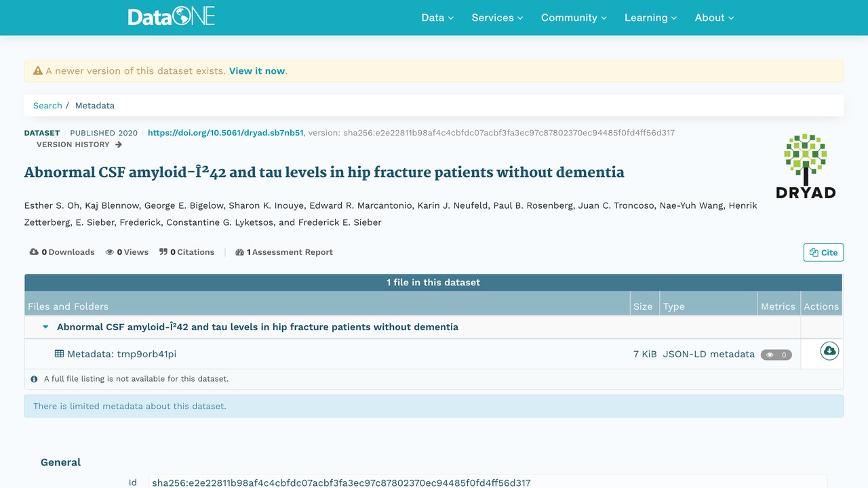Click the Citations quote icon
Screen dimensions: 868x488
[163, 252]
